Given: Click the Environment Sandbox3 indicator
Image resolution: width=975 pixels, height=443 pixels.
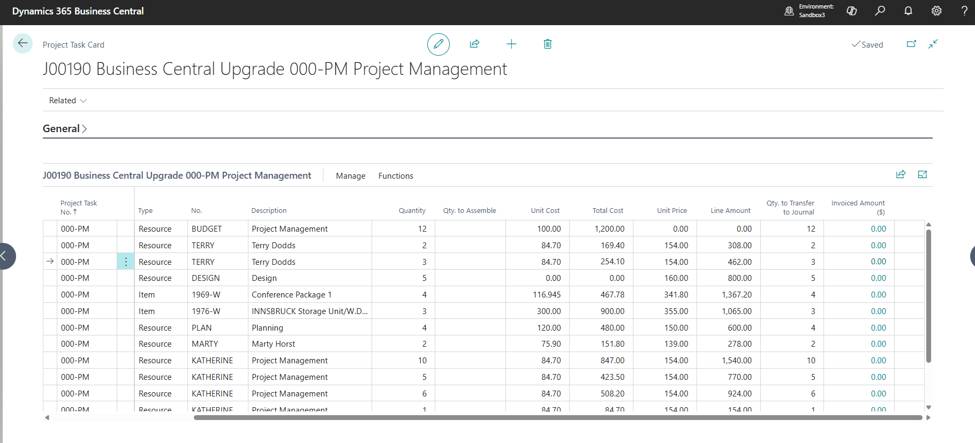Looking at the screenshot, I should tap(808, 11).
